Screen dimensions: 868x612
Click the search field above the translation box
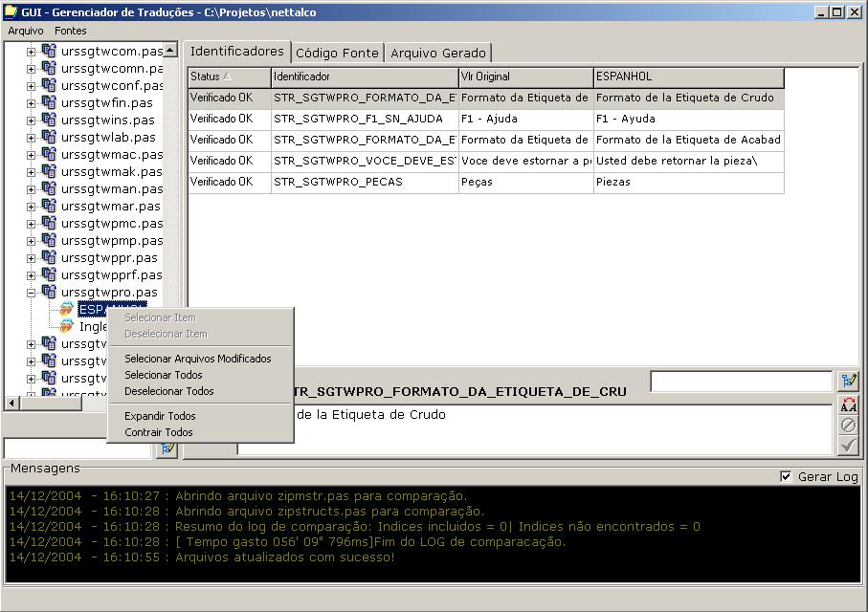pos(742,382)
